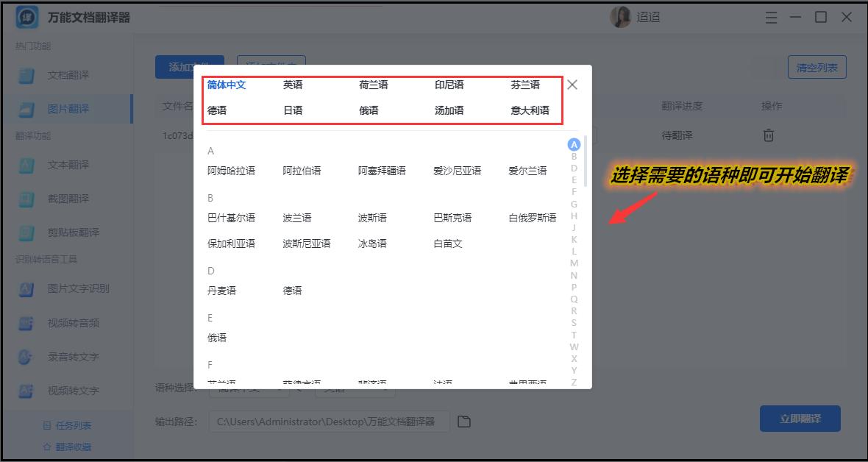
Task: Browse output path with folder icon
Action: (464, 421)
